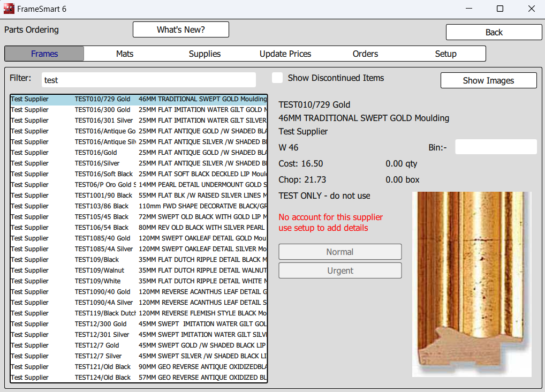Go to the Update Prices tab
Image resolution: width=545 pixels, height=392 pixels.
click(285, 54)
